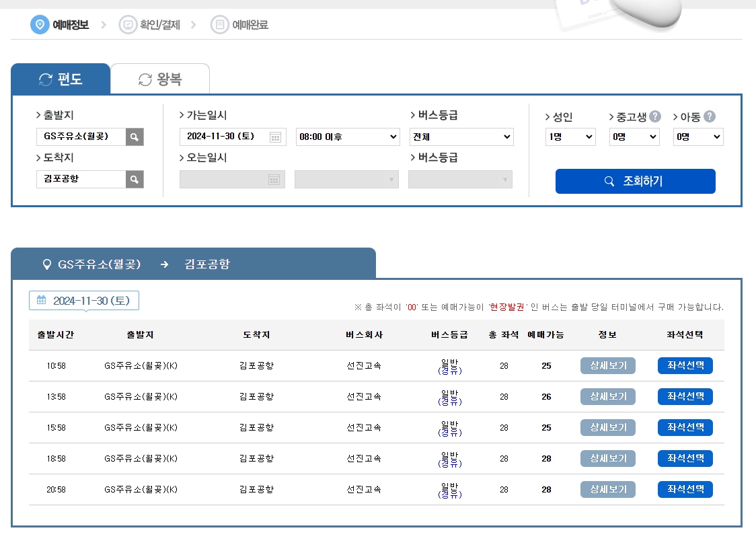
Task: Click 좌석선택 for the 20:58 departure
Action: 685,489
